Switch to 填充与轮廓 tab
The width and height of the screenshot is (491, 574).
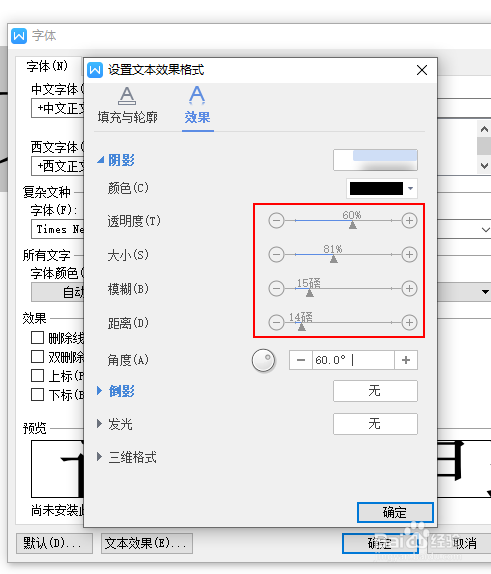[x=127, y=106]
